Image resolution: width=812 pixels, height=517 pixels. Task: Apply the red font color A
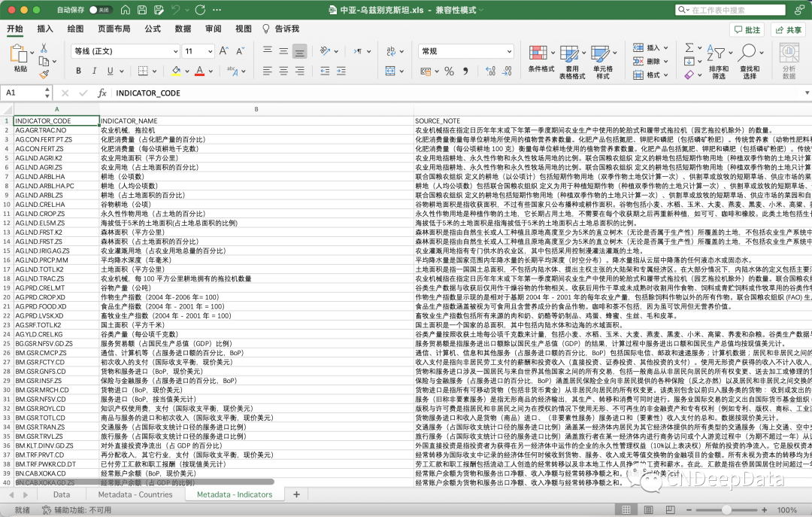pyautogui.click(x=200, y=71)
